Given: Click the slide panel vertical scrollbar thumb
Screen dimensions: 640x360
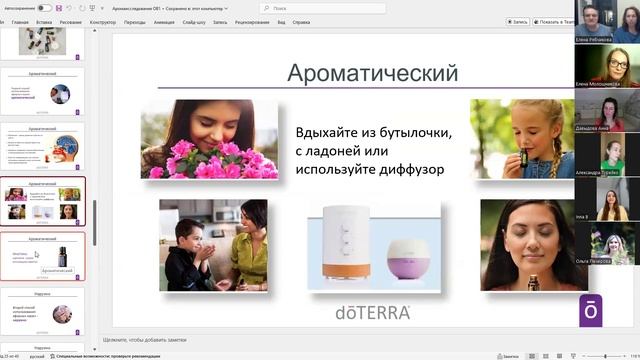Looking at the screenshot, I should pyautogui.click(x=95, y=222).
